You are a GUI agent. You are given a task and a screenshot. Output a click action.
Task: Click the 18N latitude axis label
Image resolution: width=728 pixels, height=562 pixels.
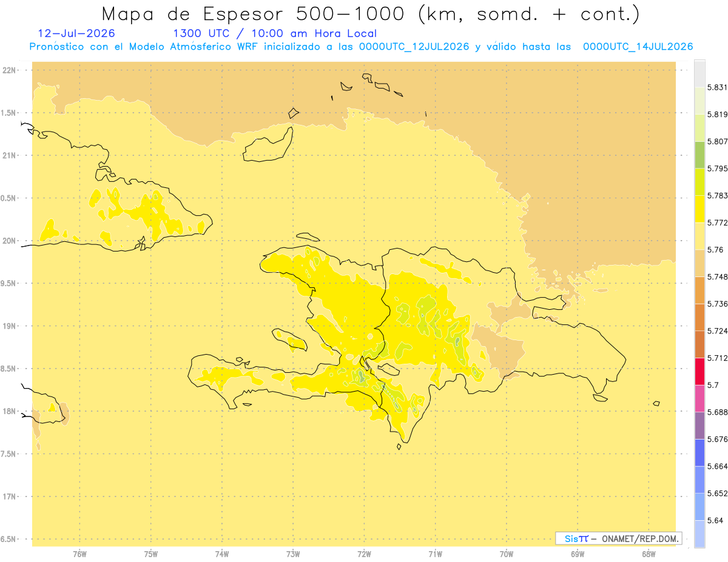(10, 412)
